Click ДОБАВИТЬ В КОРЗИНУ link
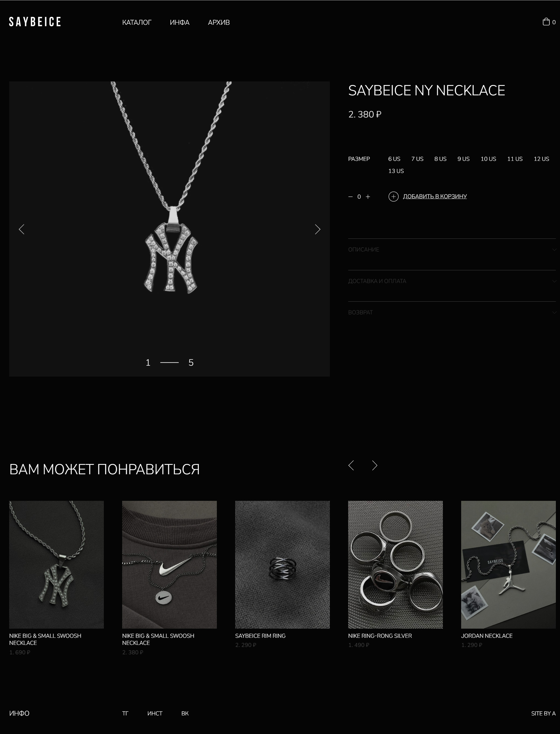 click(435, 196)
